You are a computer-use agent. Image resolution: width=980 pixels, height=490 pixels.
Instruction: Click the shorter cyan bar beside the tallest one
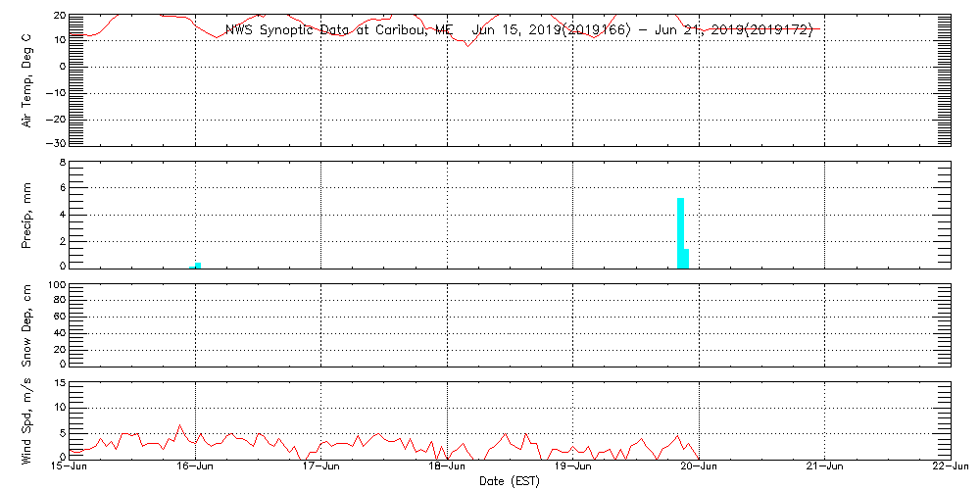(x=686, y=257)
